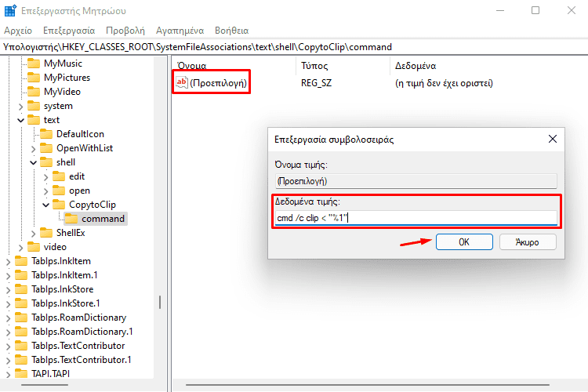
Task: Click the REG_SZ type cell
Action: pyautogui.click(x=316, y=83)
